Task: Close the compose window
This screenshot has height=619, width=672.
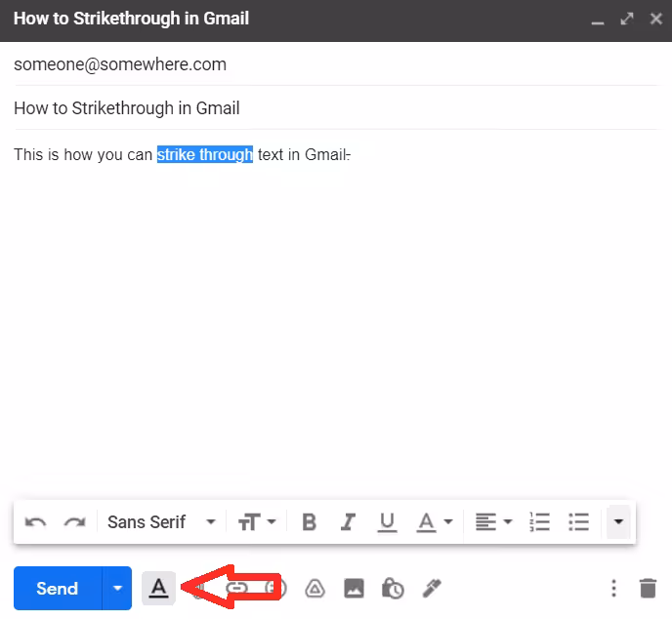Action: 656,19
